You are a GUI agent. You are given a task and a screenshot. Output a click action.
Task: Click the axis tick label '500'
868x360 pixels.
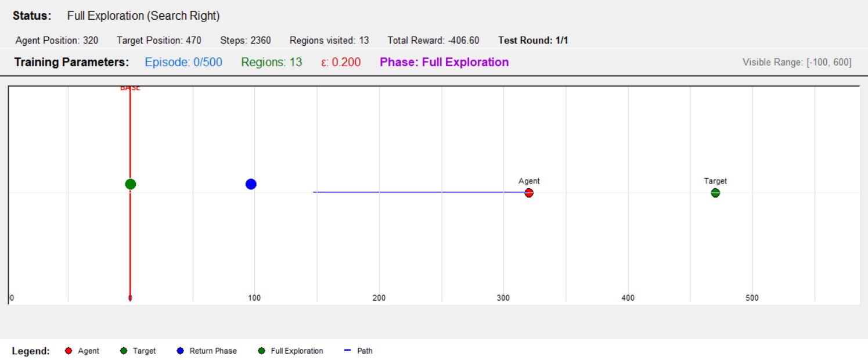point(752,298)
